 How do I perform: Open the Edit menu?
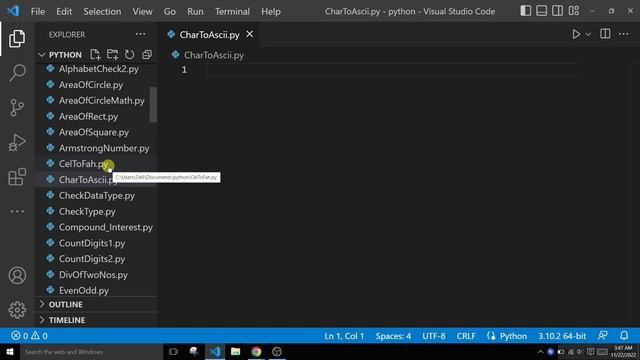[64, 11]
